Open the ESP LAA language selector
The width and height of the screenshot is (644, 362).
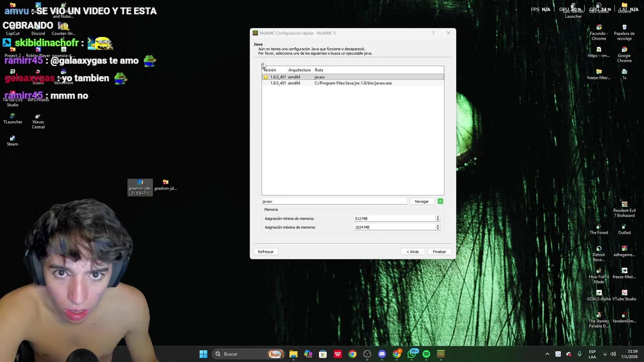593,354
